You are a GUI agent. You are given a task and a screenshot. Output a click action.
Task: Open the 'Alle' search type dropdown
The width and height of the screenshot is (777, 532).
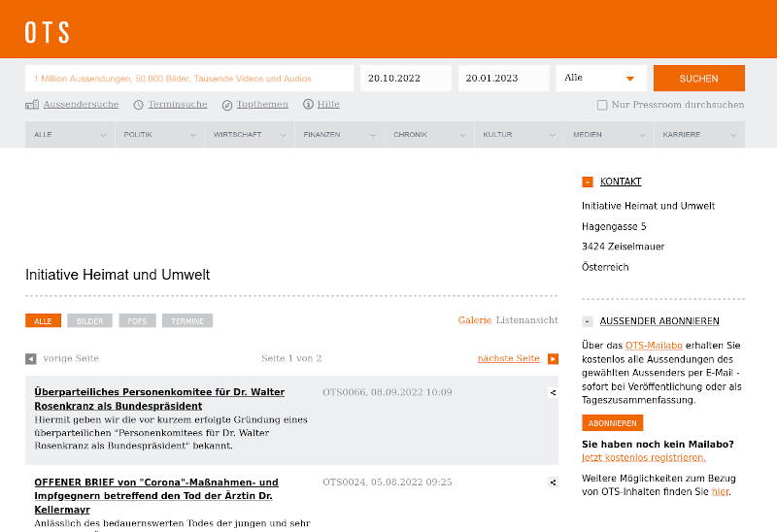point(601,79)
